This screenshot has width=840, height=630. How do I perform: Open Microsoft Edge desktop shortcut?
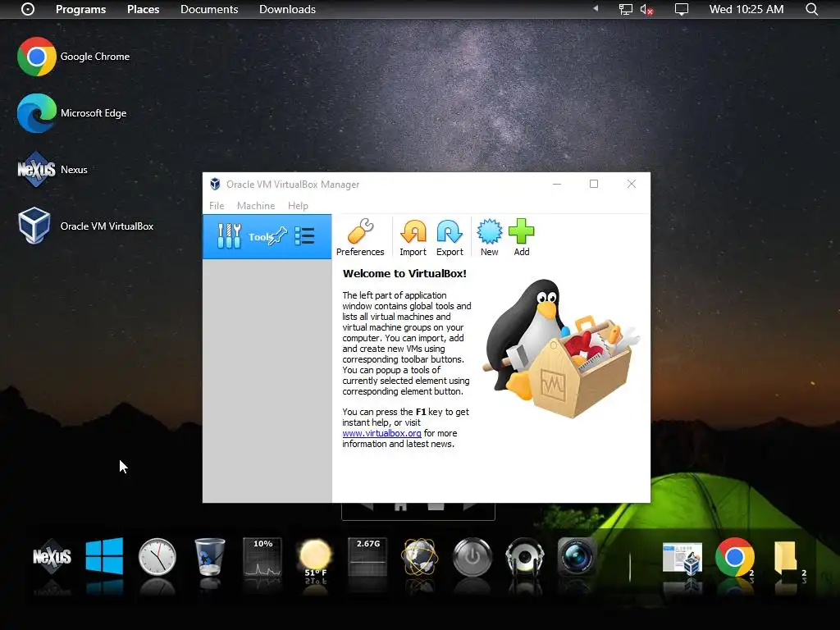tap(72, 113)
